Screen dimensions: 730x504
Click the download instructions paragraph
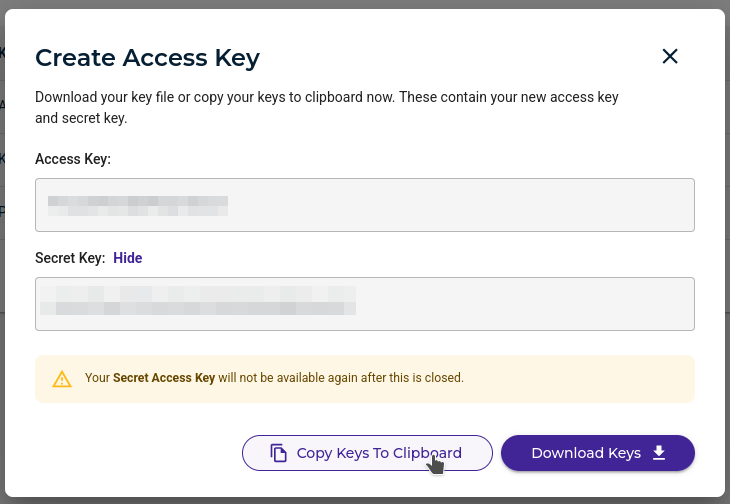point(326,108)
